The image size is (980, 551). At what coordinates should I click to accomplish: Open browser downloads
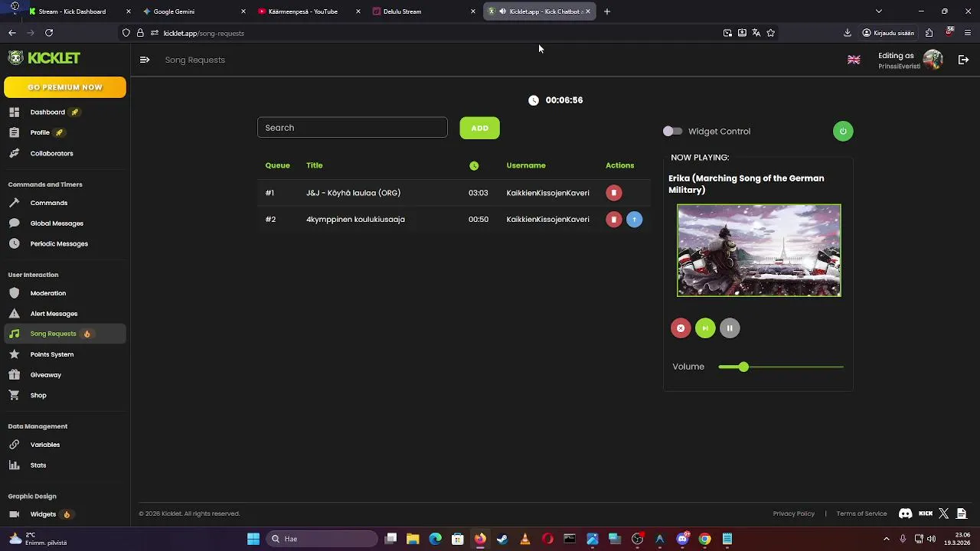click(848, 33)
